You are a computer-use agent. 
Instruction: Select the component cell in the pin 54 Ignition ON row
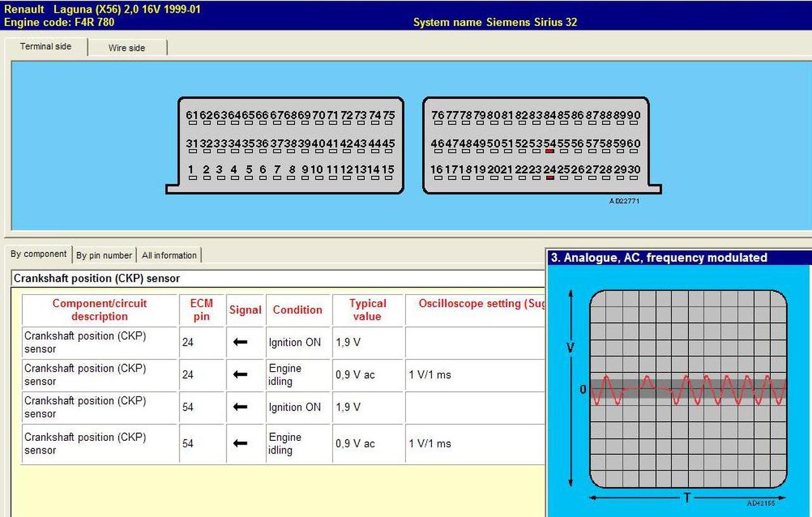[100, 407]
